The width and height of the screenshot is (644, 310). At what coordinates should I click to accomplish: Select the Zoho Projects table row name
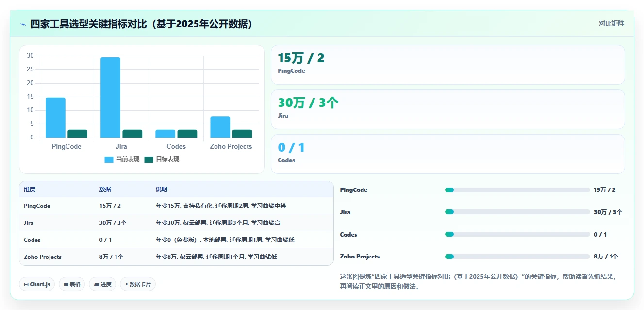[43, 257]
